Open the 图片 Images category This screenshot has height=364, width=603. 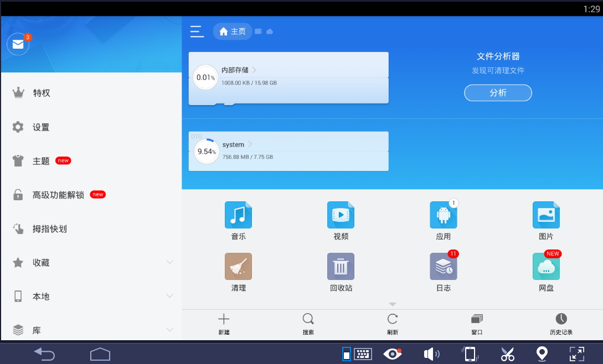coord(546,219)
